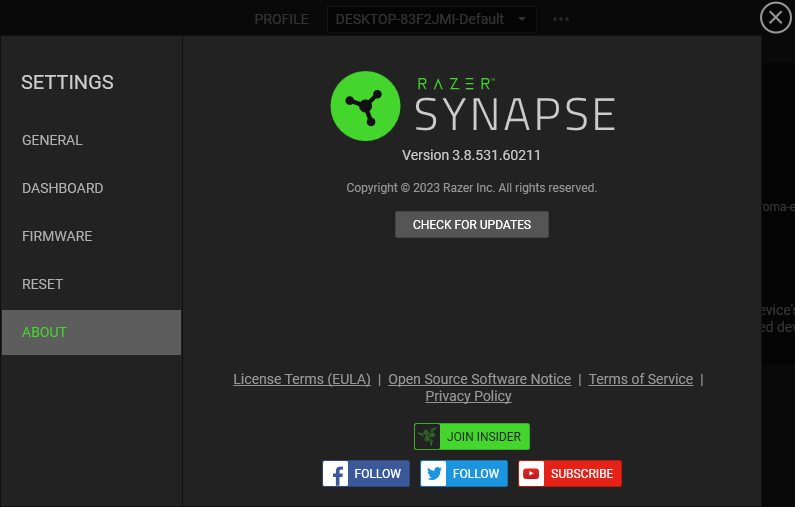Image resolution: width=795 pixels, height=507 pixels.
Task: Subscribe to Razer on YouTube
Action: click(570, 474)
